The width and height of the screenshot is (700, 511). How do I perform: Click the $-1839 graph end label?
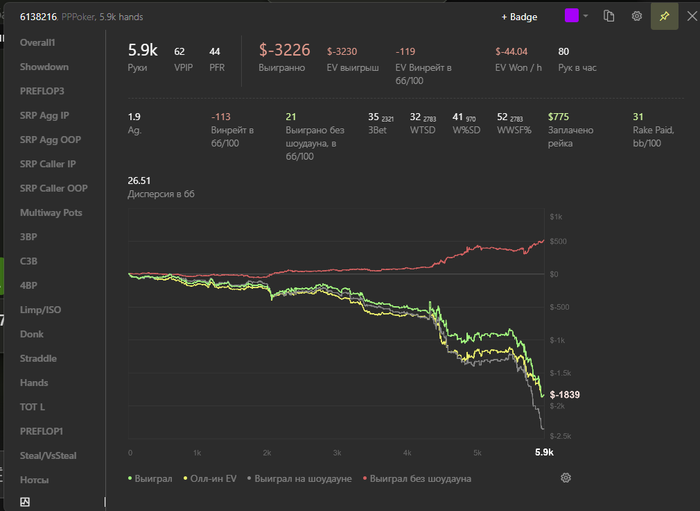click(x=565, y=395)
